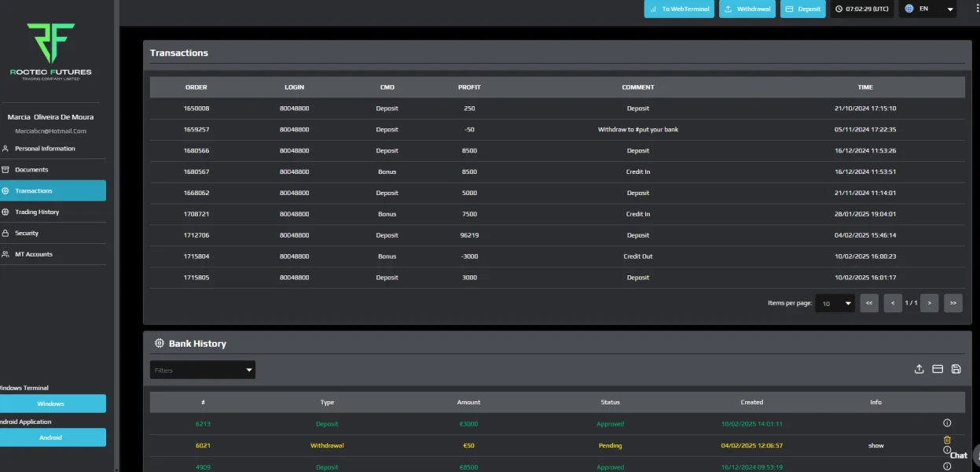
Task: Open info icon for deposit 6213
Action: coord(947,423)
